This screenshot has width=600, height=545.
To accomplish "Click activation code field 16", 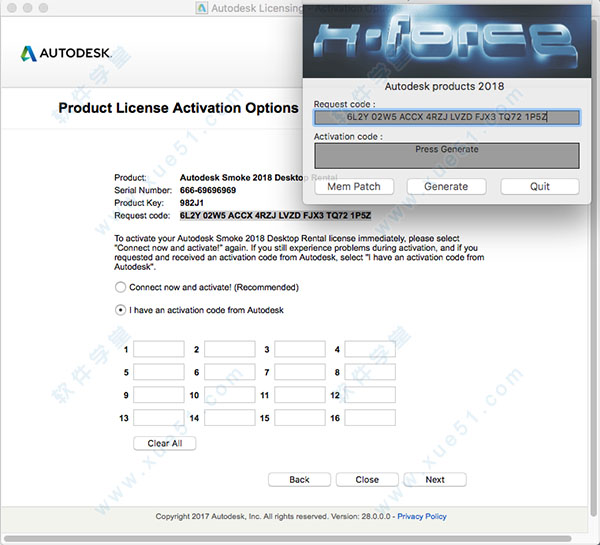I will (370, 418).
